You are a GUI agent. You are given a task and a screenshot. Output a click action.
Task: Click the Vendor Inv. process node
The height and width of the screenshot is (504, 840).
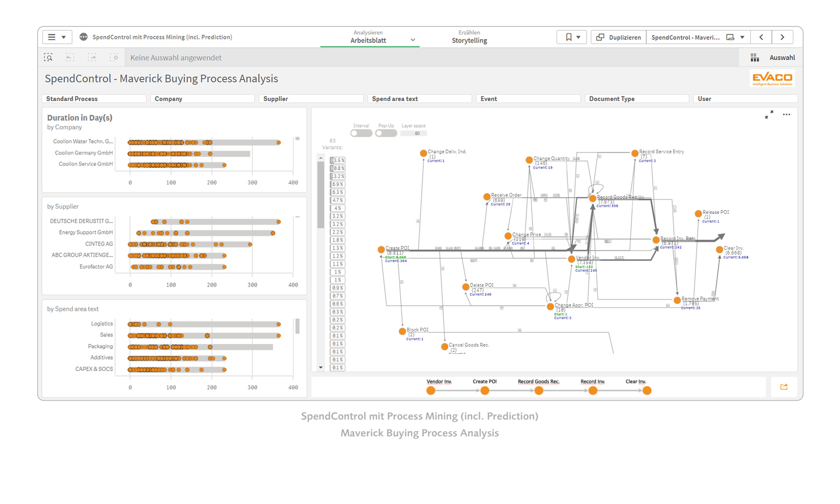tap(571, 259)
